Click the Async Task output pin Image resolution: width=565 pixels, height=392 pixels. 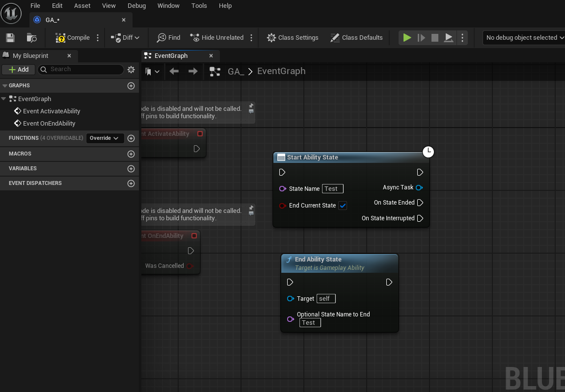pyautogui.click(x=419, y=187)
